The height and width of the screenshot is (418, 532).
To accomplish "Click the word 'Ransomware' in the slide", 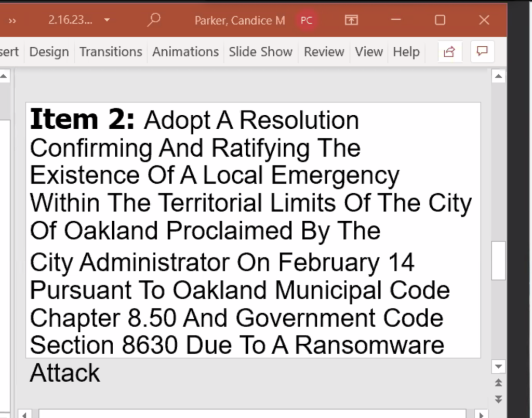I will pyautogui.click(x=369, y=345).
